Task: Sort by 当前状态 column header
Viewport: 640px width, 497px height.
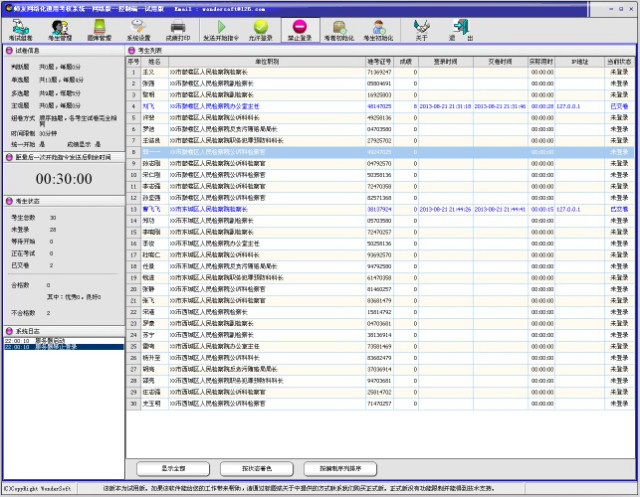Action: (619, 62)
